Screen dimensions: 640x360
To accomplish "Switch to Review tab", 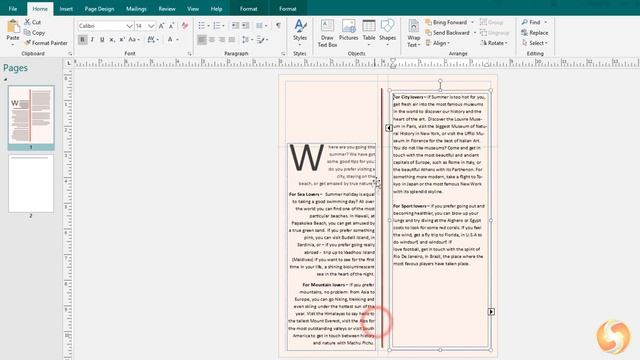I will click(x=167, y=9).
